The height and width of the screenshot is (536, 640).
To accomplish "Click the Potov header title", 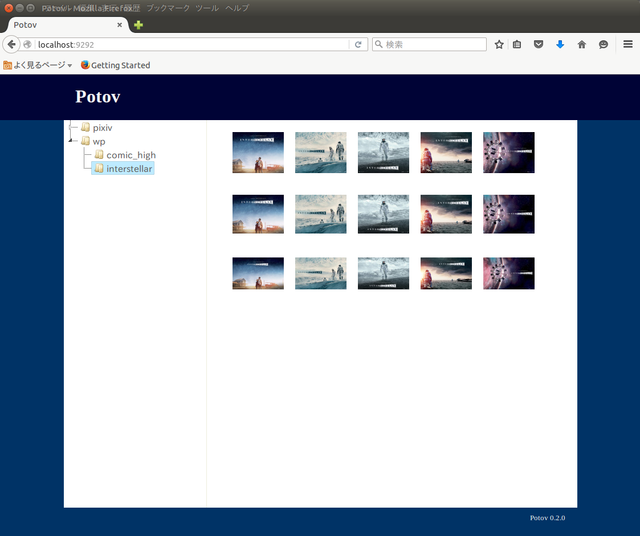I will 98,97.
